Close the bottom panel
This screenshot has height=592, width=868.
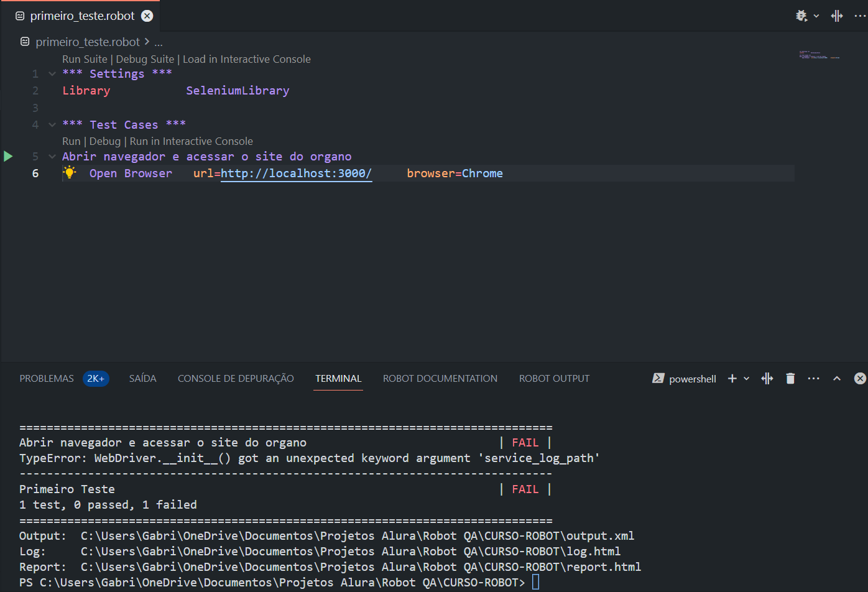[860, 379]
